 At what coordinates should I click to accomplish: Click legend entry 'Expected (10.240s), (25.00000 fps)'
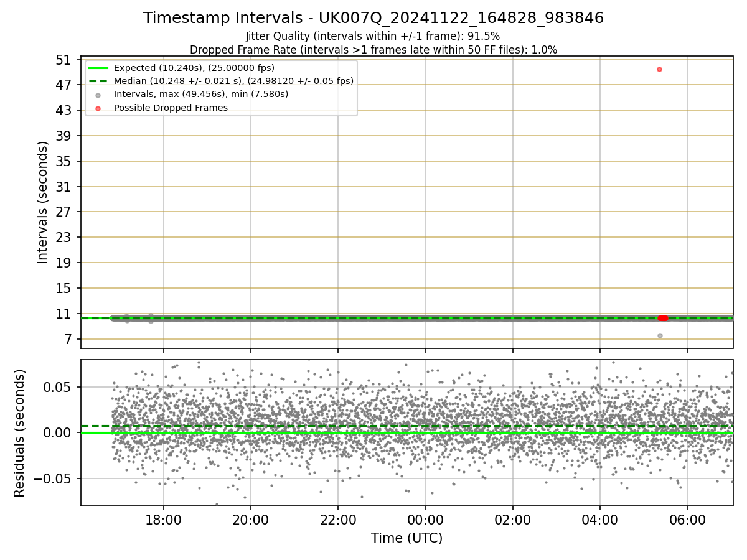coord(194,68)
